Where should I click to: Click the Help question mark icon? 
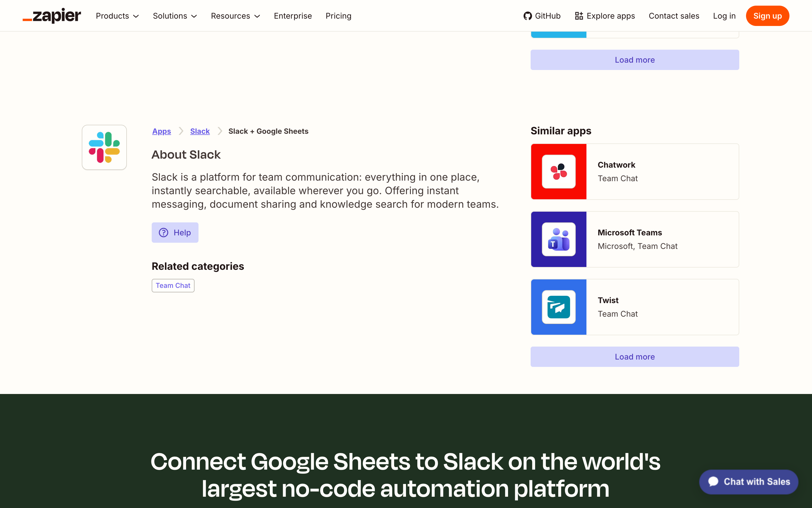pyautogui.click(x=164, y=233)
